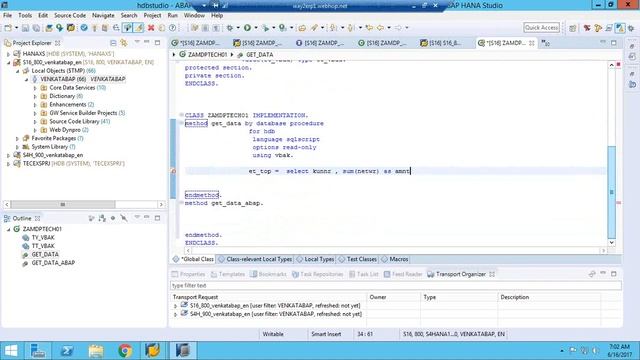Expand the Source Code Library folder
The image size is (640, 360).
[x=35, y=122]
